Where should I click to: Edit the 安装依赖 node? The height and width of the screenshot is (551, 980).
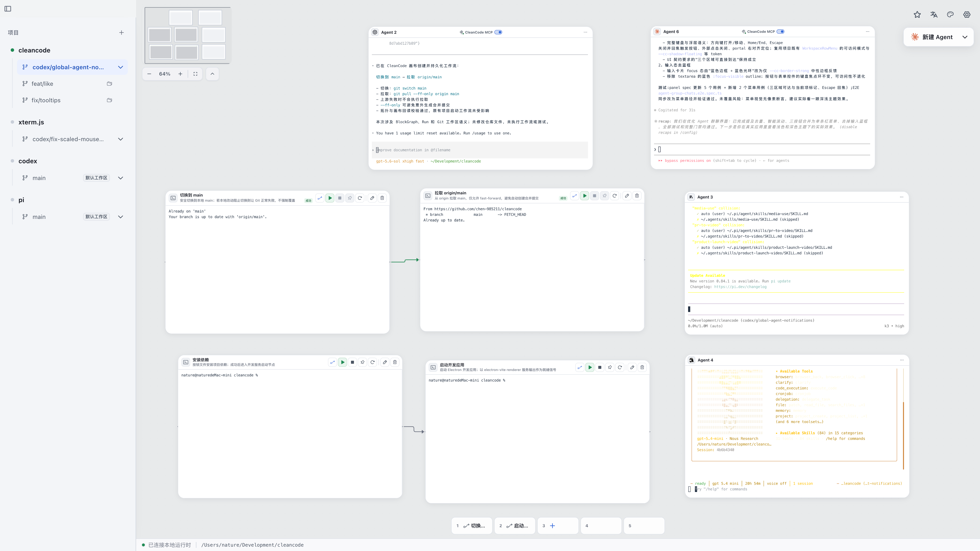(385, 362)
